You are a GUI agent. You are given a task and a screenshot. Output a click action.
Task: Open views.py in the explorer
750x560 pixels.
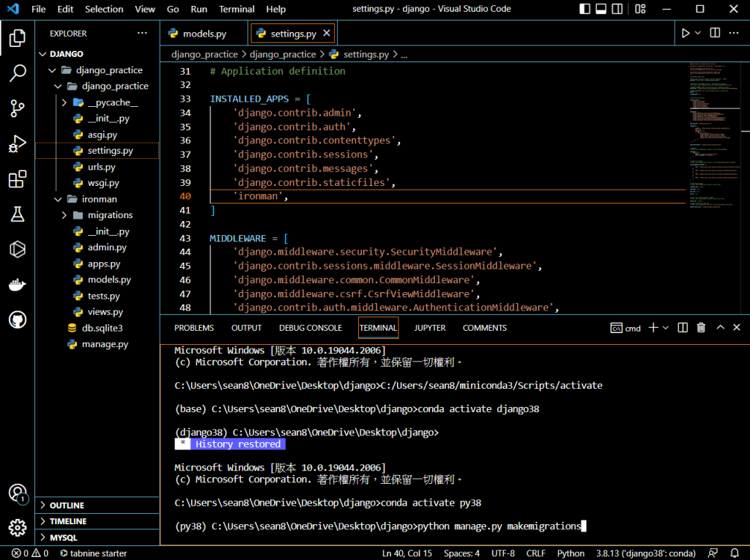pyautogui.click(x=105, y=312)
